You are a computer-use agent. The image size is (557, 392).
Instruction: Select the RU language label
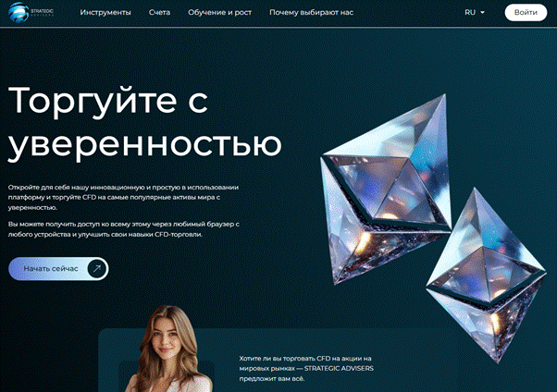(x=470, y=12)
